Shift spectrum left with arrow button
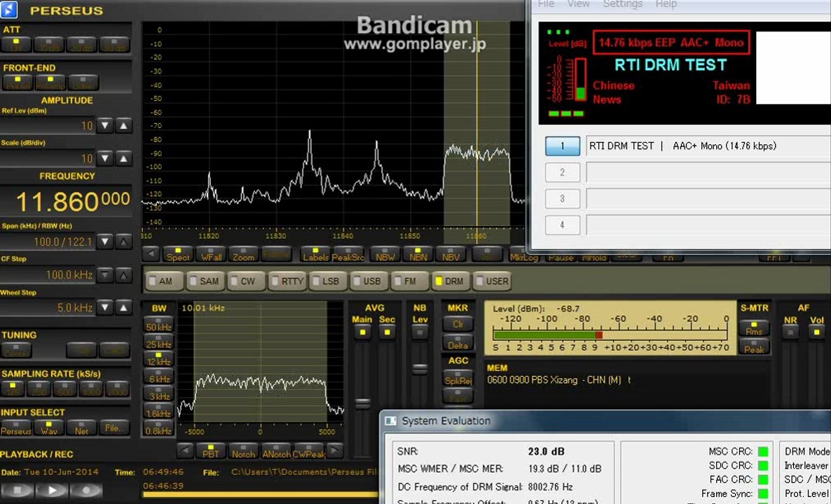The image size is (831, 504). 151,254
